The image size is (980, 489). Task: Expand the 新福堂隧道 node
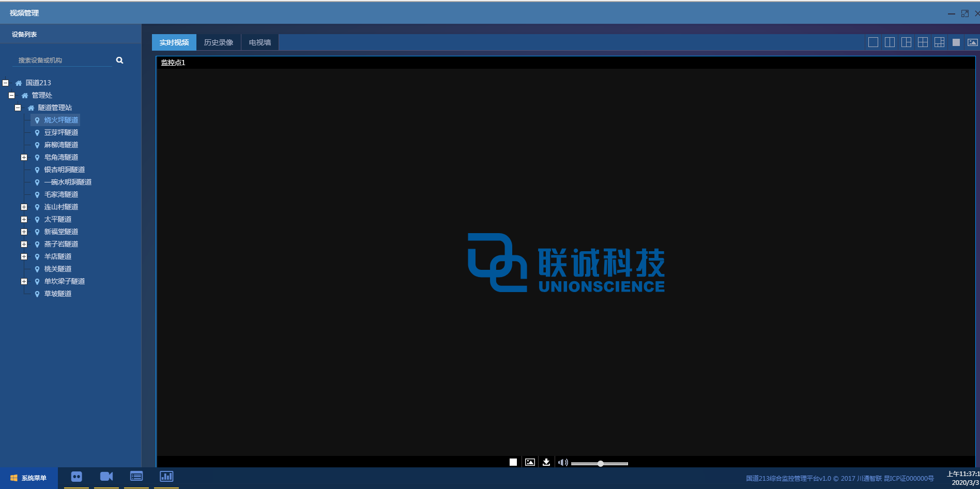[x=24, y=232]
